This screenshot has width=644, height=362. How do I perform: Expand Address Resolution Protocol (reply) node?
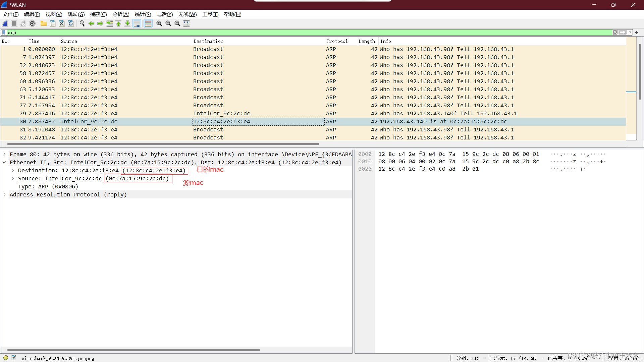point(4,194)
